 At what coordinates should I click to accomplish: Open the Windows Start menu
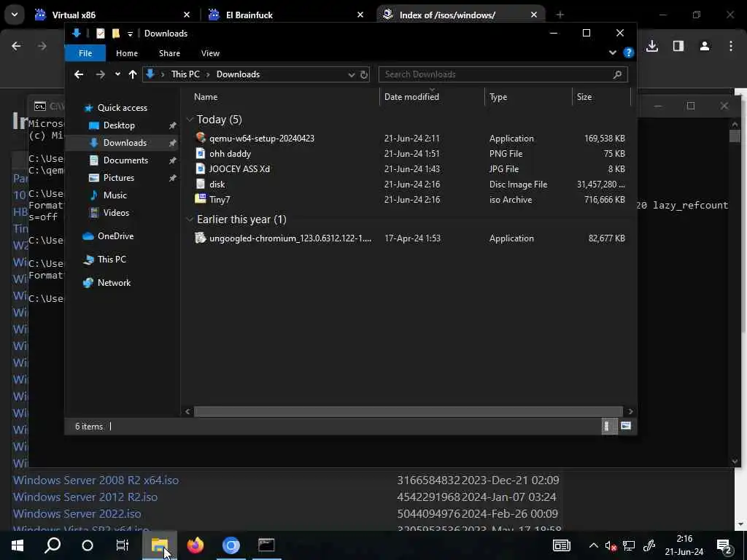point(18,545)
